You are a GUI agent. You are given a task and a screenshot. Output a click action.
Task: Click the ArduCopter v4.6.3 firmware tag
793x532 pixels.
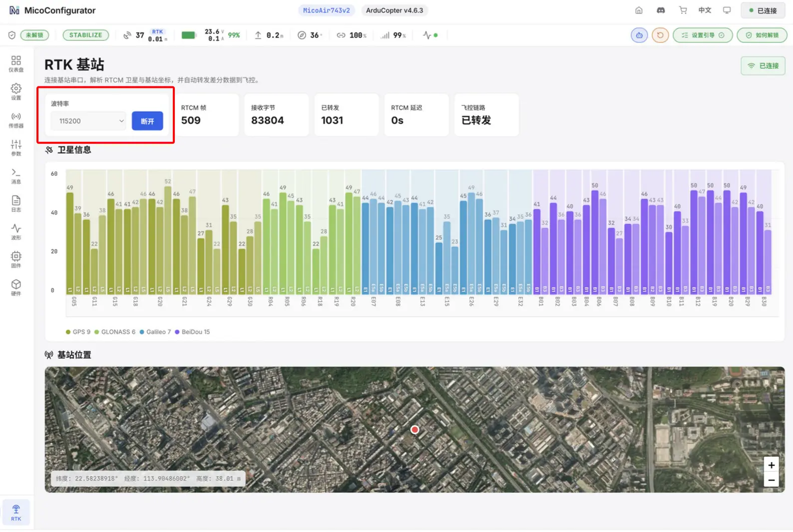click(x=395, y=10)
